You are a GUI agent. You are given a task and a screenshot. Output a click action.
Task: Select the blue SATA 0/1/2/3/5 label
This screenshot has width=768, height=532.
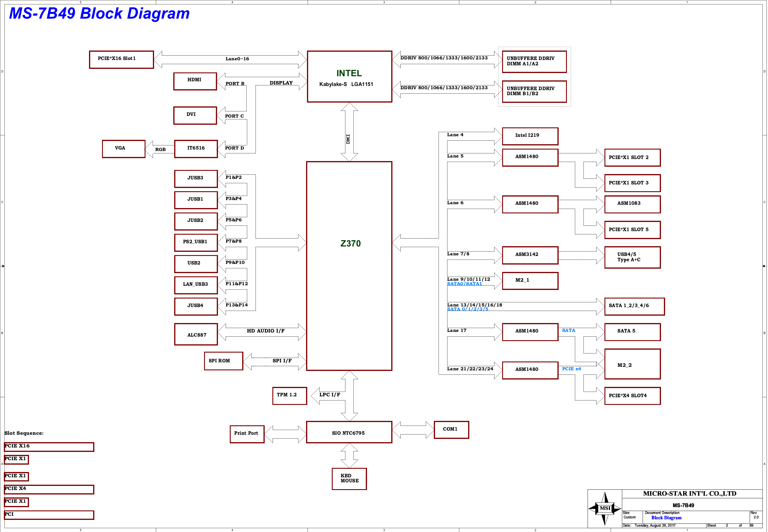click(467, 309)
